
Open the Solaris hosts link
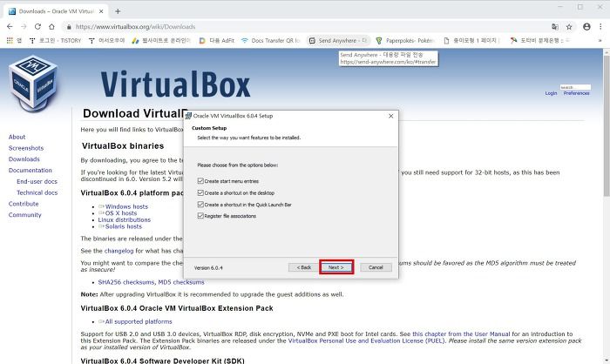124,226
